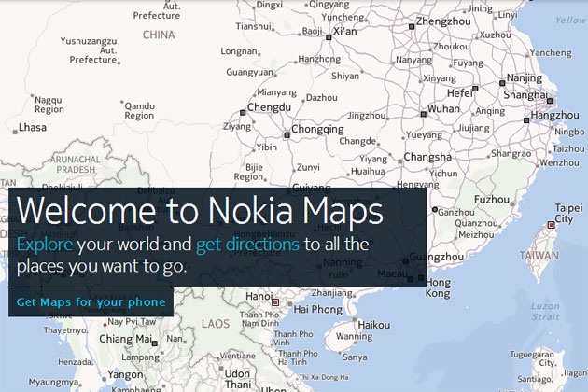Click the Huaihua label
Screen dimensions: 588x392
coord(368,172)
